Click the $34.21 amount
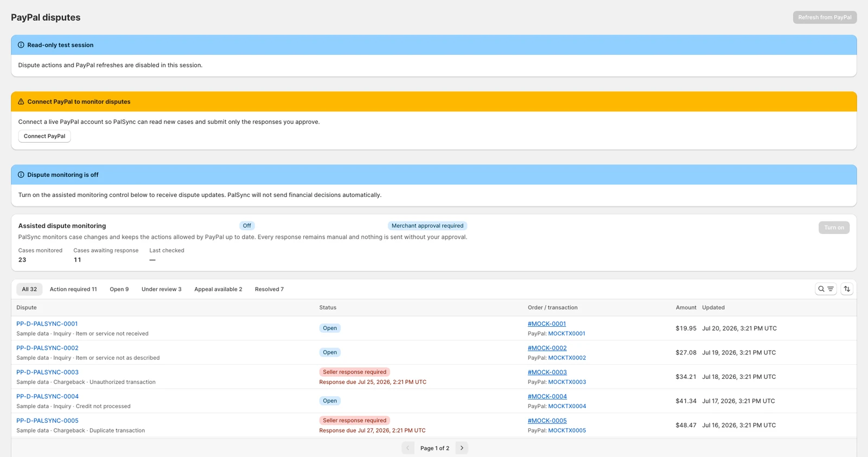The width and height of the screenshot is (868, 457). 686,377
